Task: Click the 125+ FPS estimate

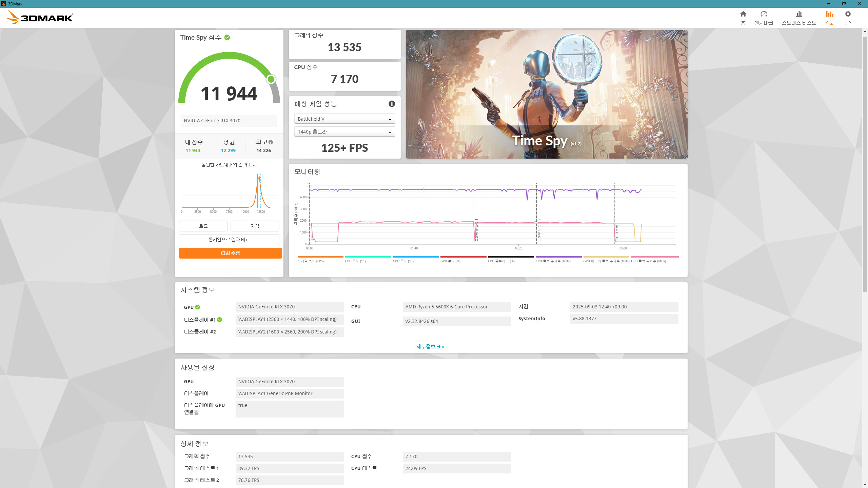Action: 344,148
